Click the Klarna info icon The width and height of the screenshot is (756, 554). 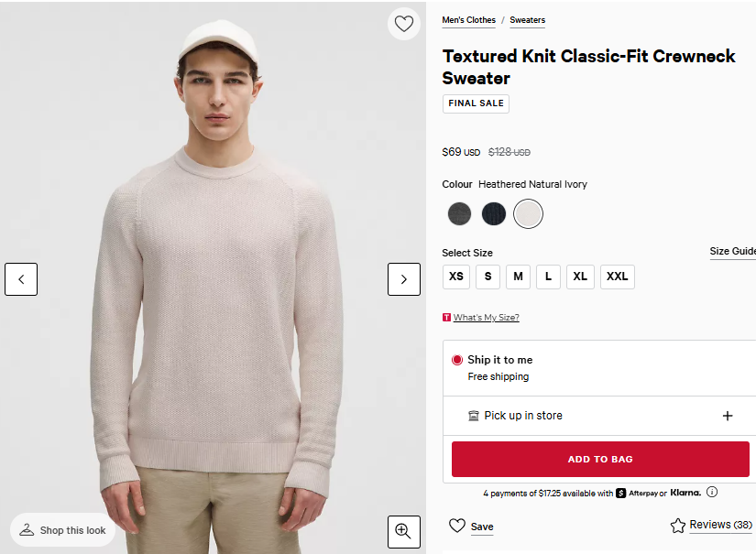click(712, 493)
